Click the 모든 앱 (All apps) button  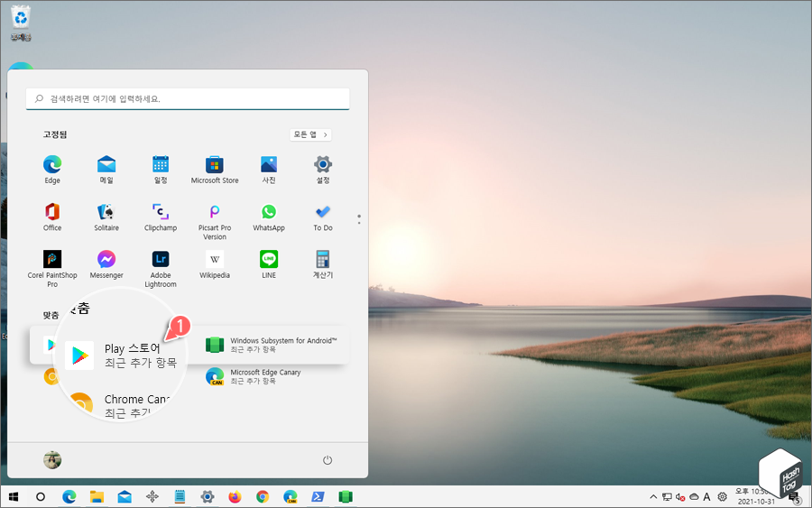tap(310, 134)
